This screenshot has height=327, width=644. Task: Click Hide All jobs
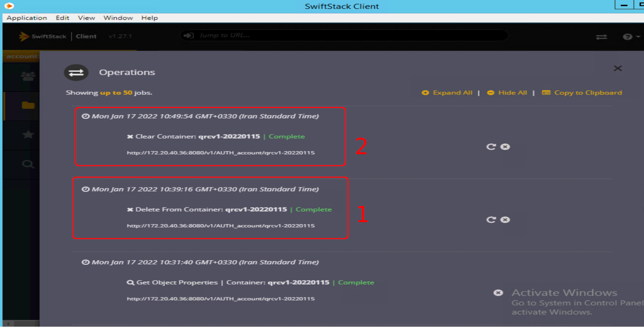pyautogui.click(x=507, y=93)
